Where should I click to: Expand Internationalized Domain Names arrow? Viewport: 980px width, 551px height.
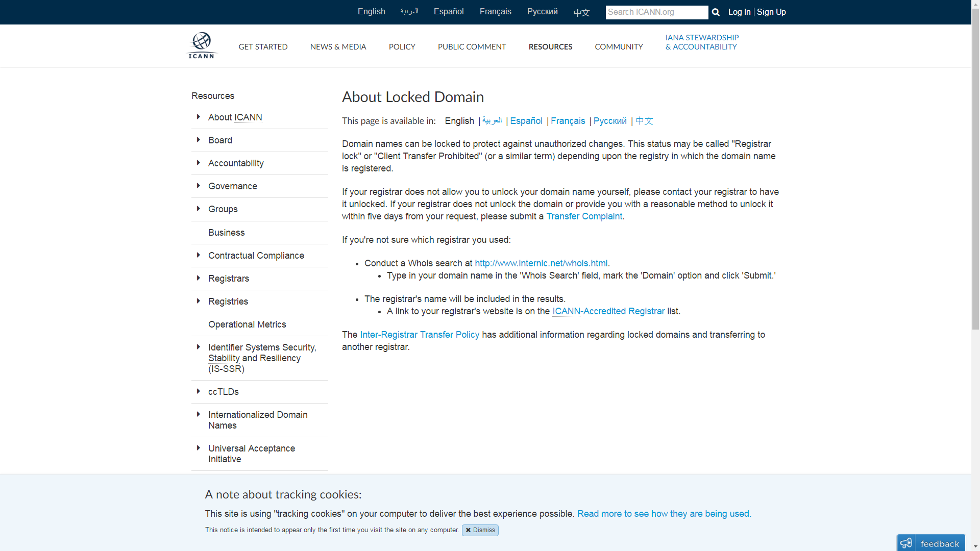(x=198, y=414)
